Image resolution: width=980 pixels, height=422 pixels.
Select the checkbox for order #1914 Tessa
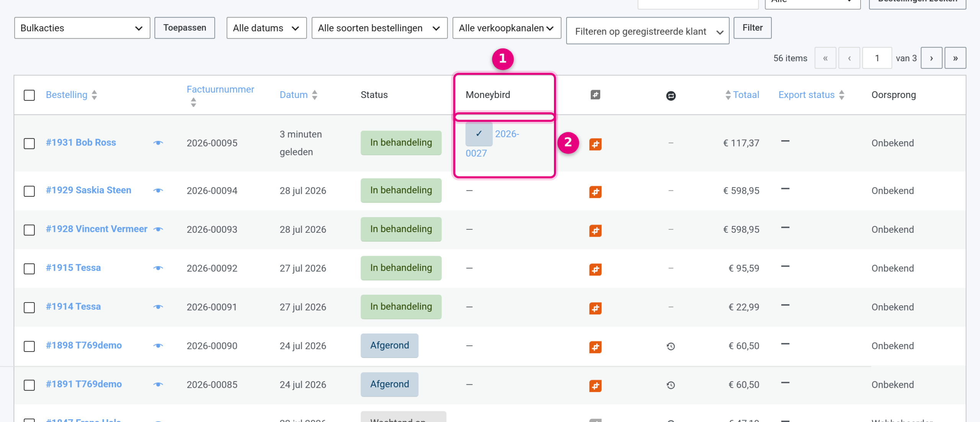click(x=29, y=308)
